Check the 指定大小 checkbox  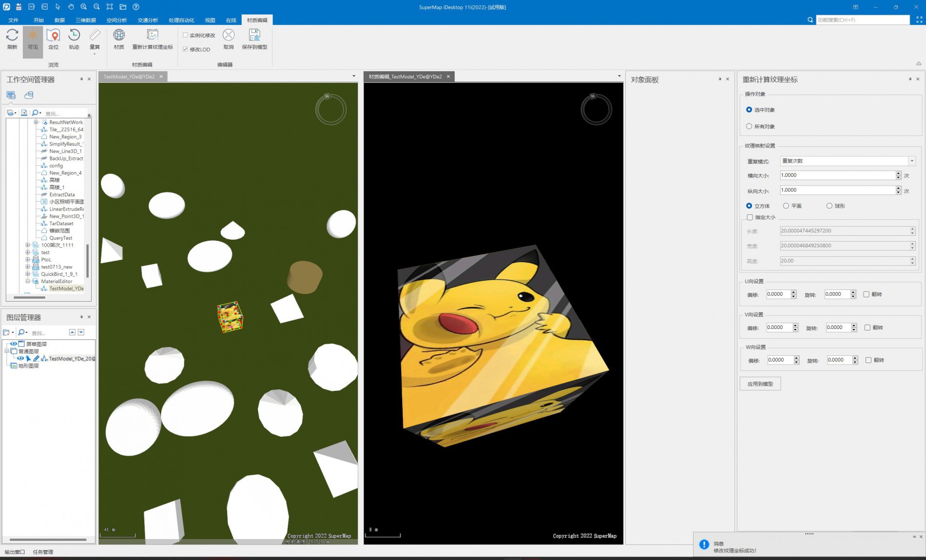click(x=750, y=217)
